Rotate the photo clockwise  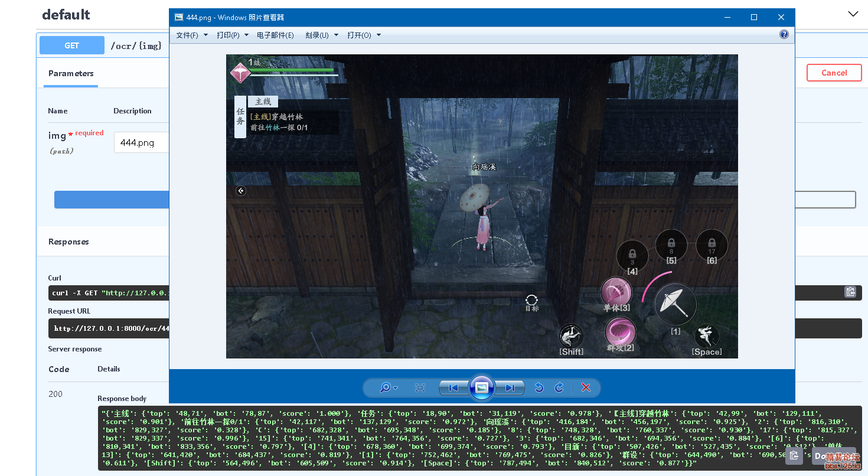point(559,387)
